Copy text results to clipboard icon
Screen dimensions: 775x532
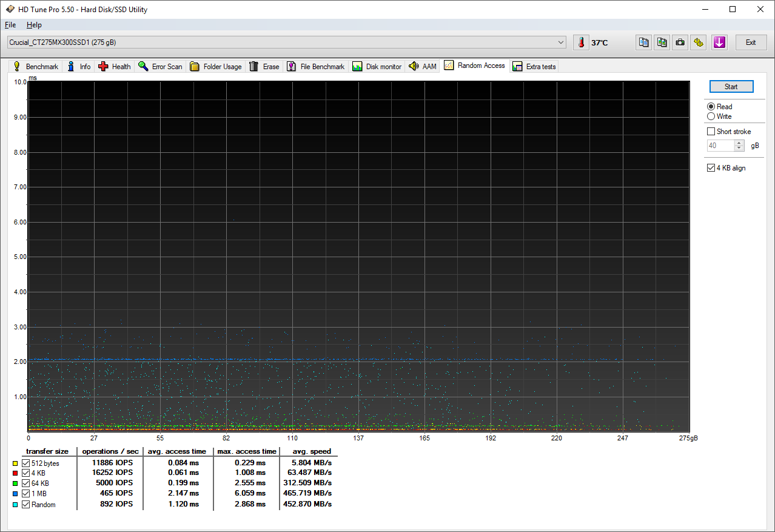coord(644,42)
